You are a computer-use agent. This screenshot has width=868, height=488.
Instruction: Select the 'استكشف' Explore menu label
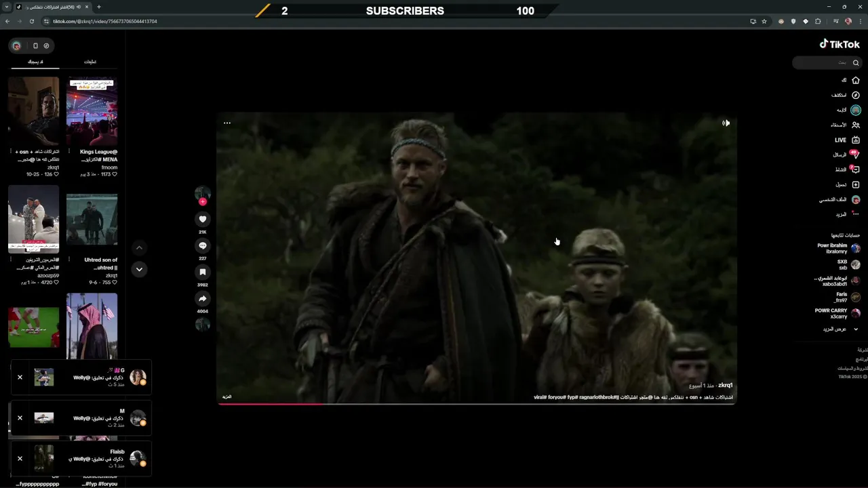click(x=840, y=95)
